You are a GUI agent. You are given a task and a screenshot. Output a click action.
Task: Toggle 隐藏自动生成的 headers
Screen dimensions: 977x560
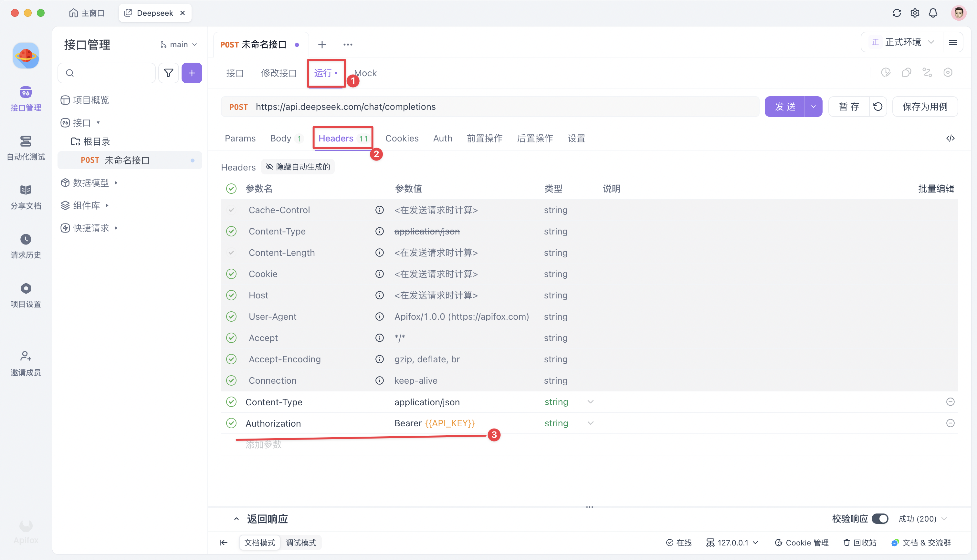[297, 167]
